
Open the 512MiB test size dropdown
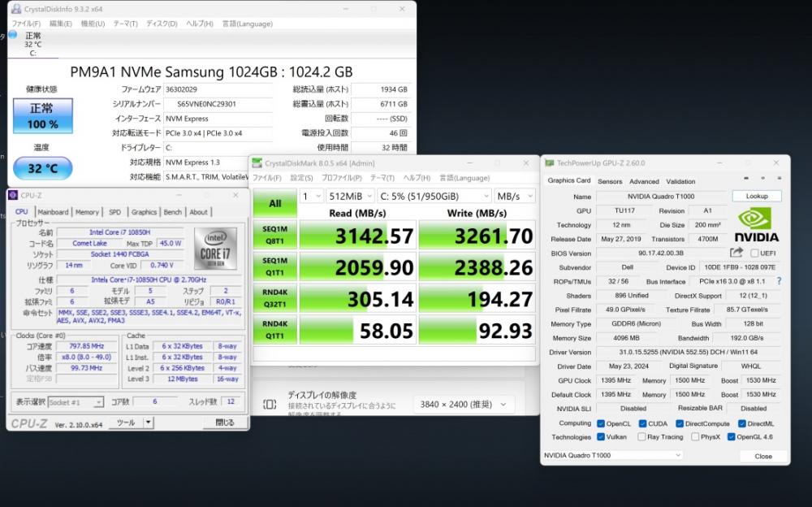[350, 196]
